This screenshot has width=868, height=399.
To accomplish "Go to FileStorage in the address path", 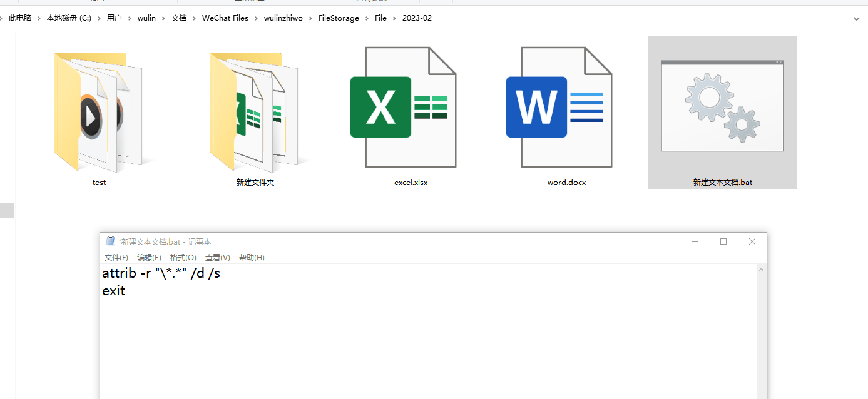I will [x=339, y=18].
